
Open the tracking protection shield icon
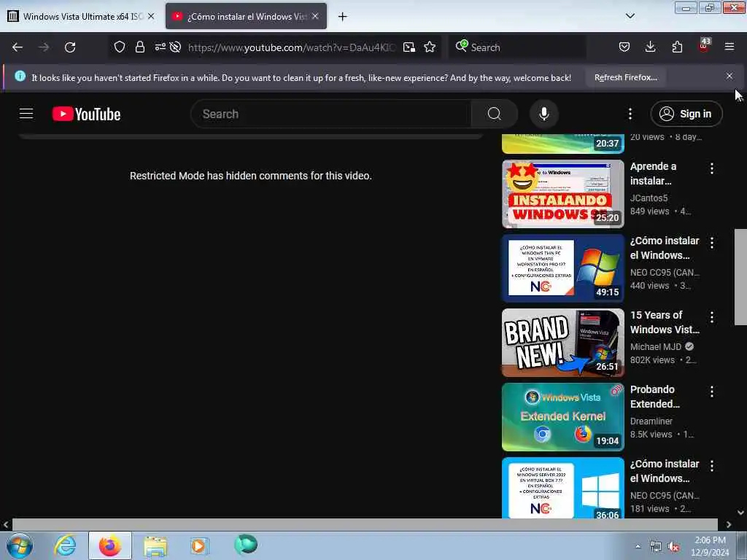(120, 47)
